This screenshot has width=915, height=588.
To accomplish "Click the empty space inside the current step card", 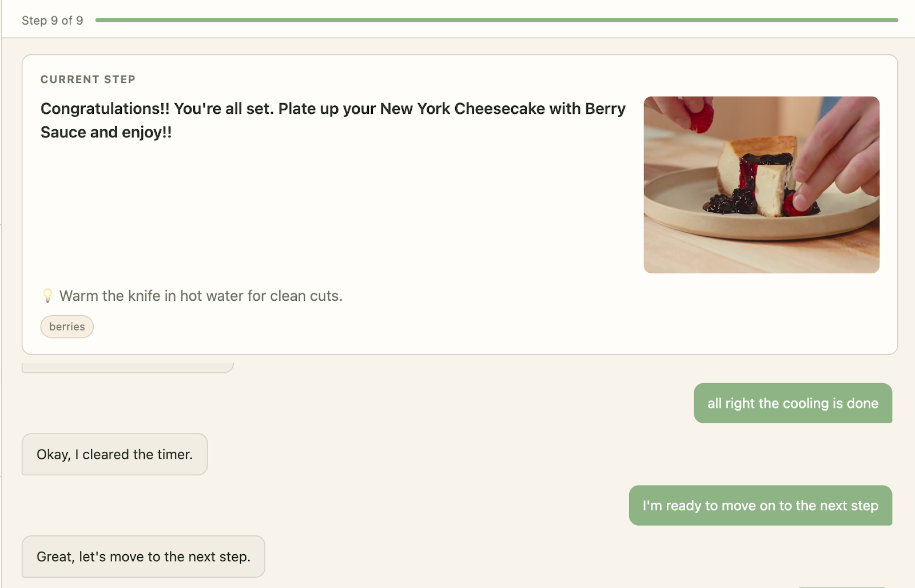I will 332,217.
